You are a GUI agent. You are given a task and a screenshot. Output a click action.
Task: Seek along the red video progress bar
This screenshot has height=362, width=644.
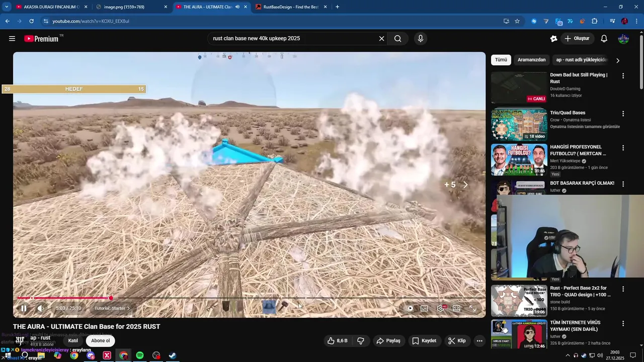64,298
